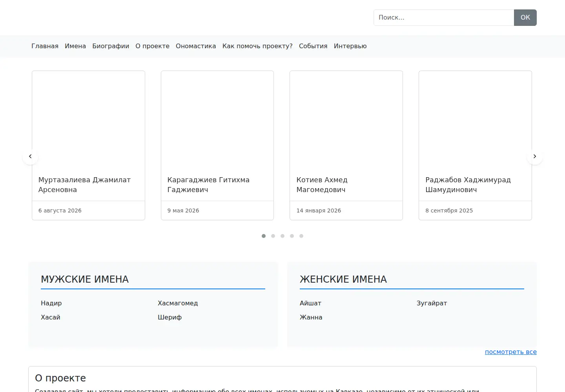Select female name Айшат

[x=310, y=303]
